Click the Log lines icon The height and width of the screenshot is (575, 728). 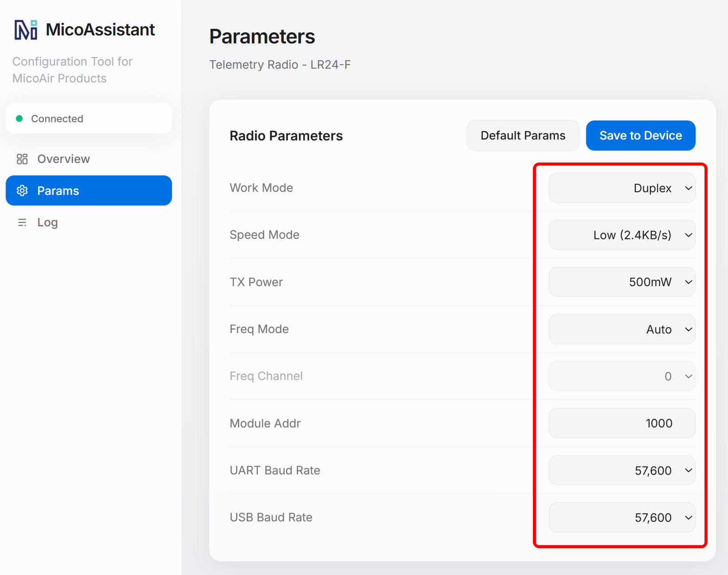click(x=22, y=222)
